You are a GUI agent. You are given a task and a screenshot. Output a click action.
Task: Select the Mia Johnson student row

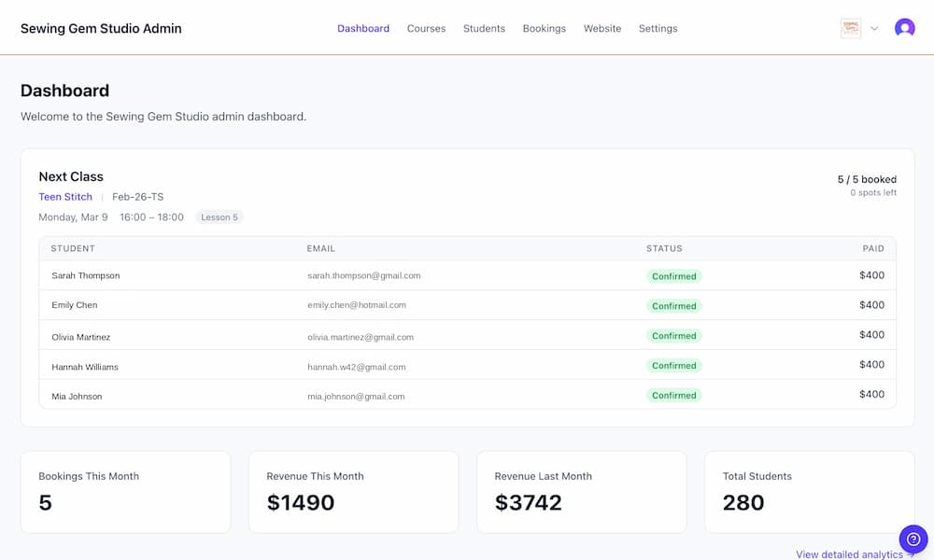point(467,396)
